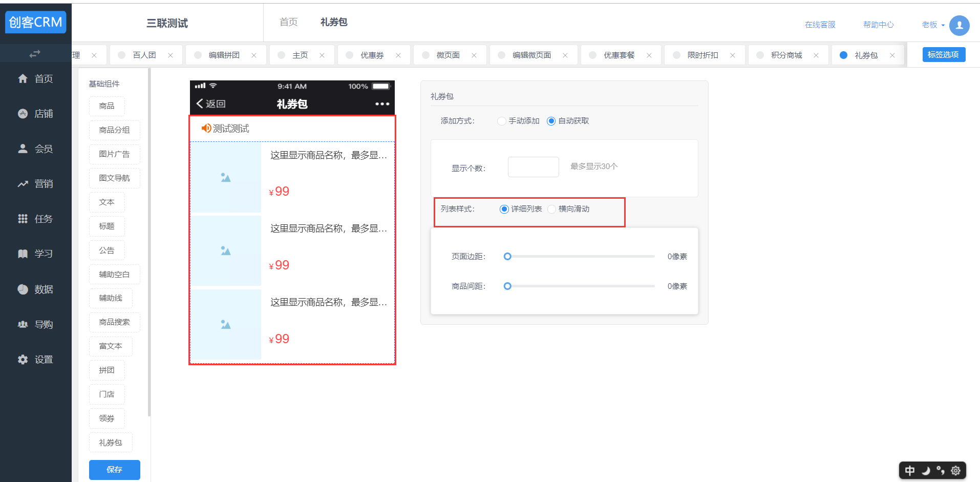
Task: Click the 商品间距 slider handle
Action: click(507, 286)
